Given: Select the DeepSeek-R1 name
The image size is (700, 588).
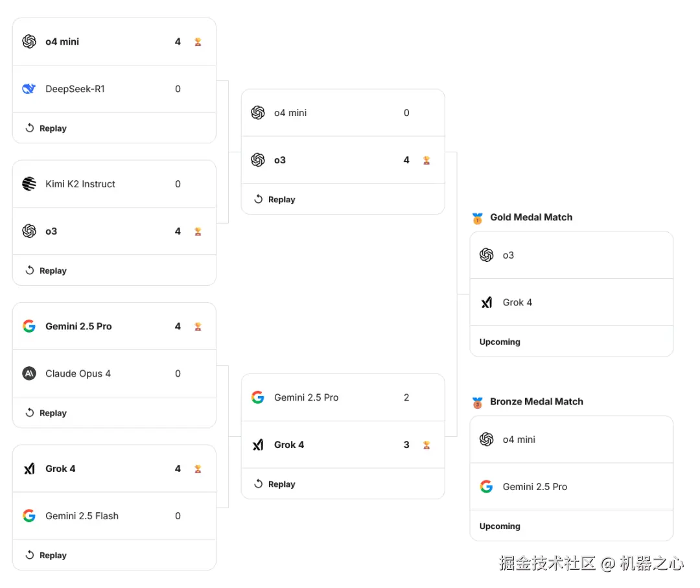Looking at the screenshot, I should tap(75, 89).
